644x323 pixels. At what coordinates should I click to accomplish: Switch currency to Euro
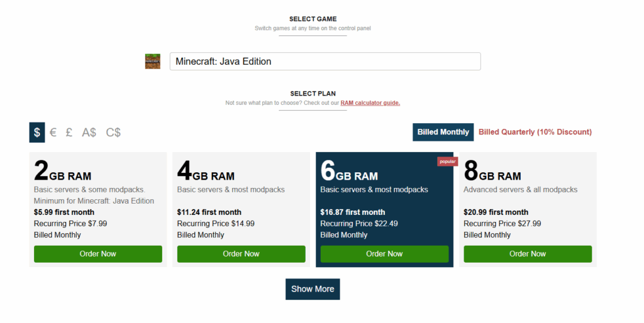coord(53,132)
